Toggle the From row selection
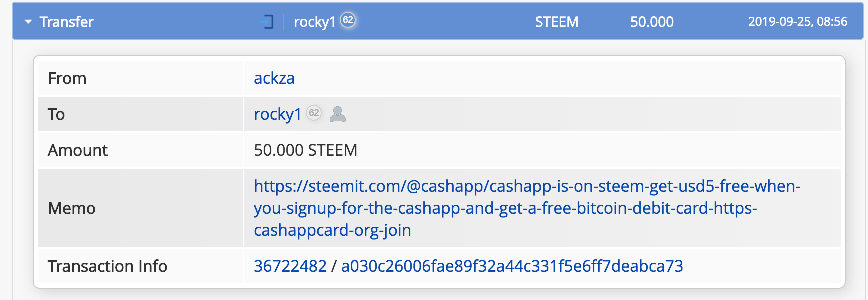This screenshot has height=300, width=868. click(140, 78)
